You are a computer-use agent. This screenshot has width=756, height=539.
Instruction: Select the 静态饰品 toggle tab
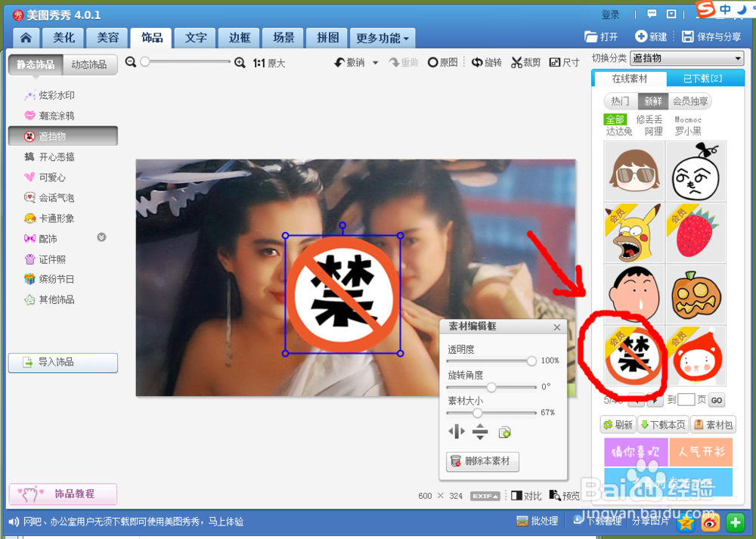coord(36,64)
